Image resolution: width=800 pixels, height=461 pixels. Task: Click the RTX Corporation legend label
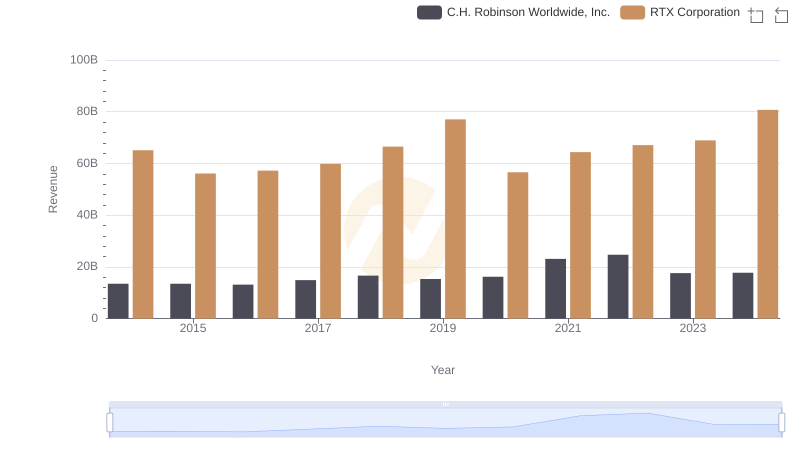pyautogui.click(x=694, y=12)
